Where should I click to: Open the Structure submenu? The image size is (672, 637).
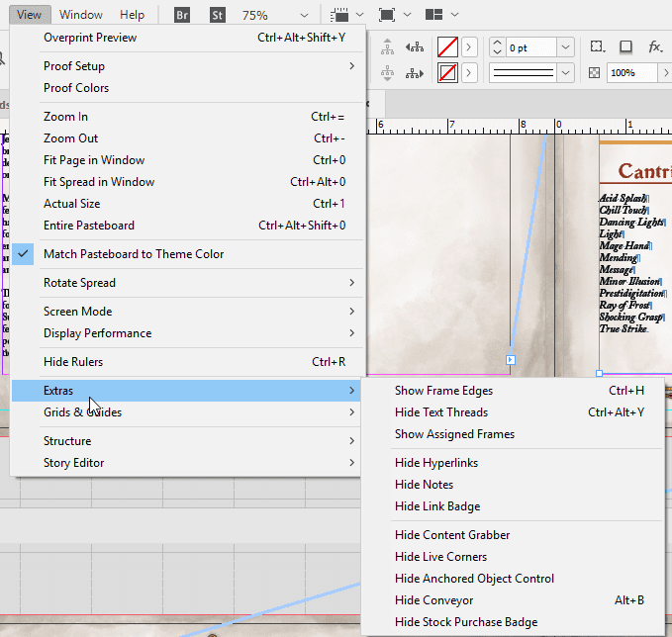coord(186,441)
